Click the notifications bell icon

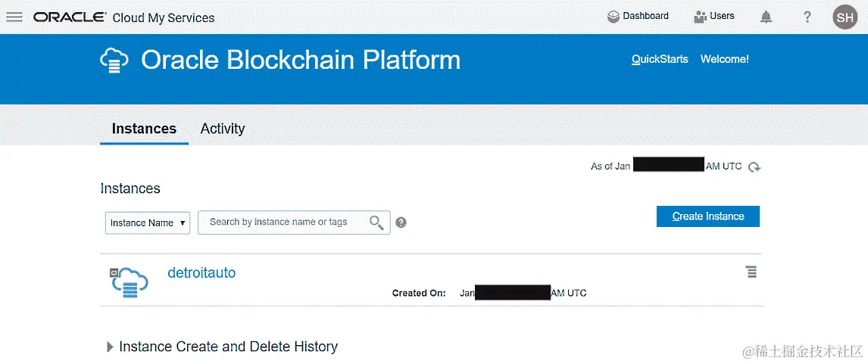coord(767,17)
